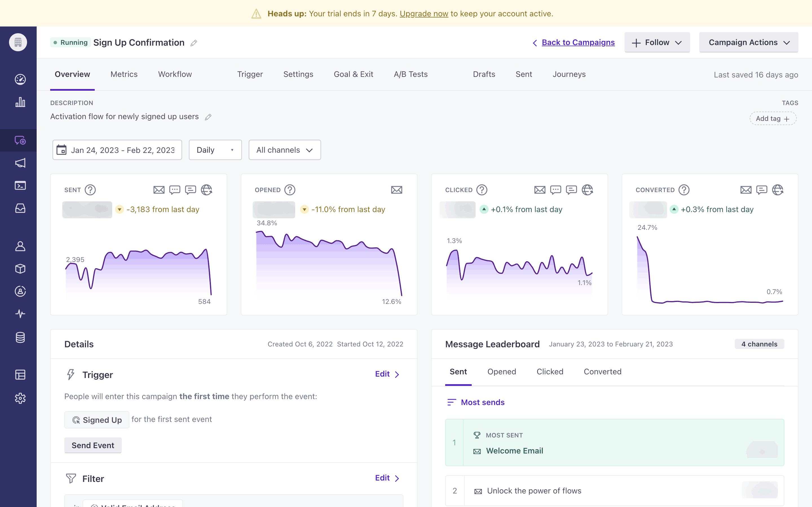This screenshot has width=812, height=507.
Task: Switch to the Workflow tab
Action: pos(175,74)
